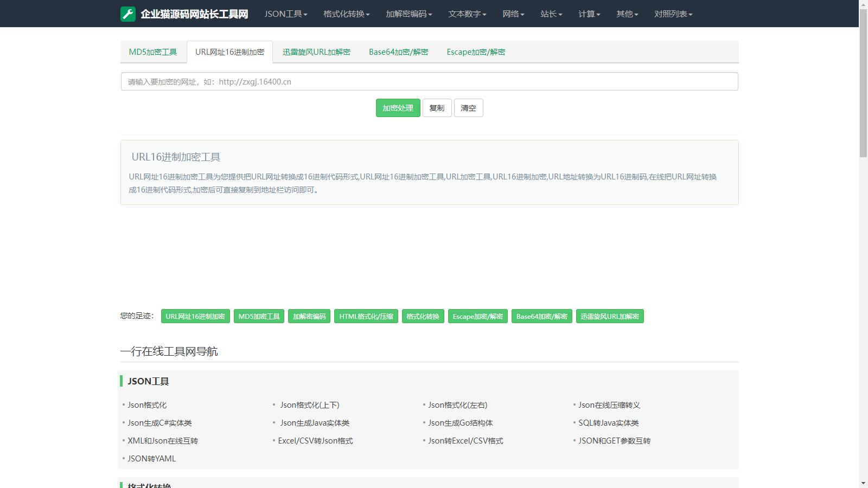This screenshot has height=488, width=868.
Task: Select the 迅雷旋风URL加解密 tab
Action: pos(316,52)
